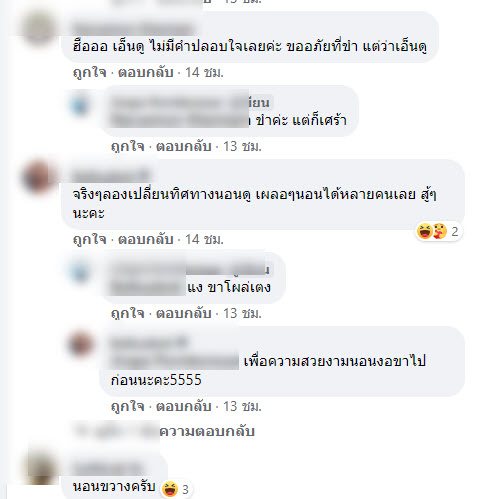
Task: Open avatar of the เพื่อความสวยงาม reply
Action: [80, 344]
